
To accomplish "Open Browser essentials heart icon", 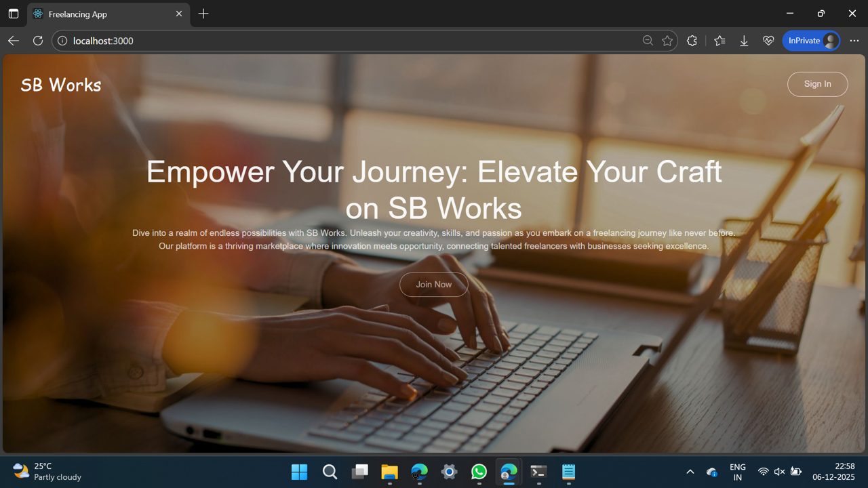I will pos(768,41).
